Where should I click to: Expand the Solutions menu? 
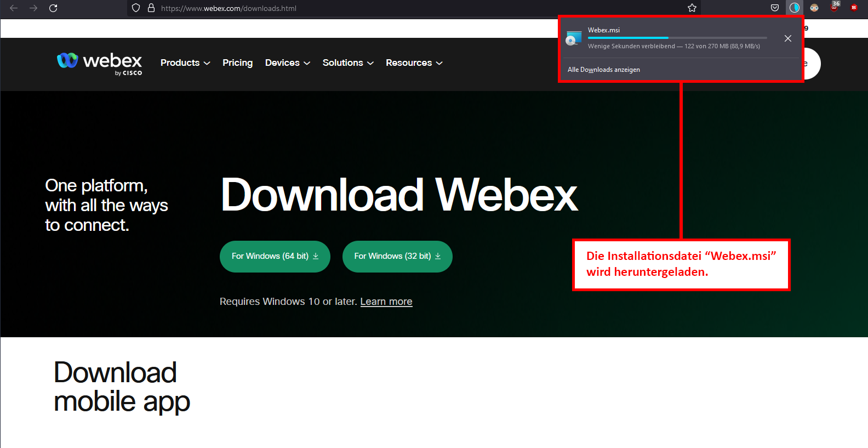tap(348, 63)
